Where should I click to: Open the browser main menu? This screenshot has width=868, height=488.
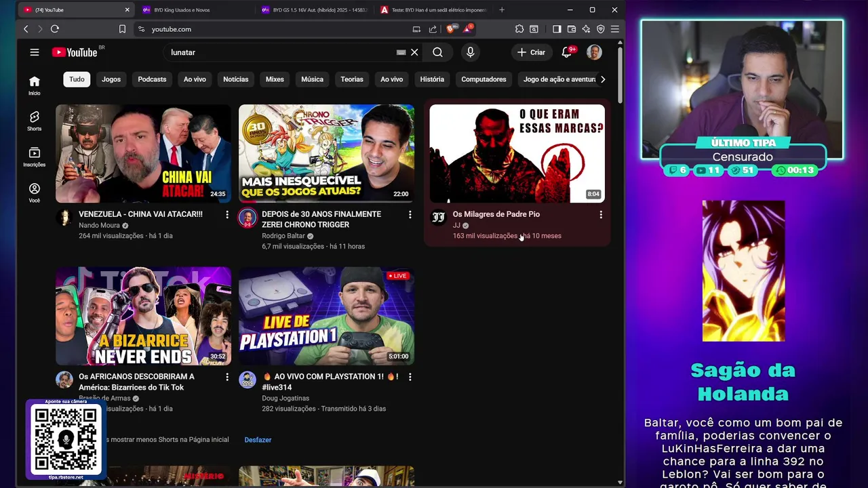point(615,29)
